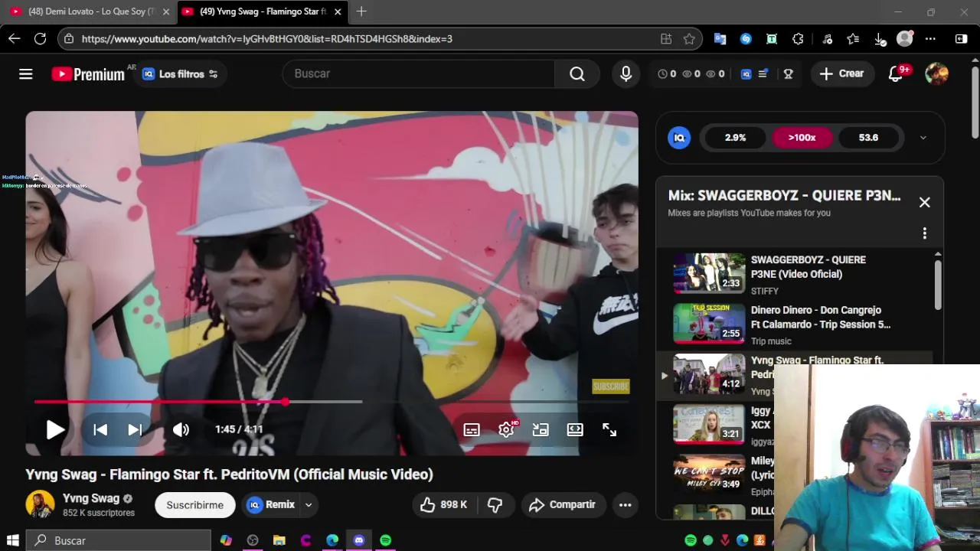Screen dimensions: 980x551
Task: Subscribe with Suscribirme button
Action: point(194,505)
